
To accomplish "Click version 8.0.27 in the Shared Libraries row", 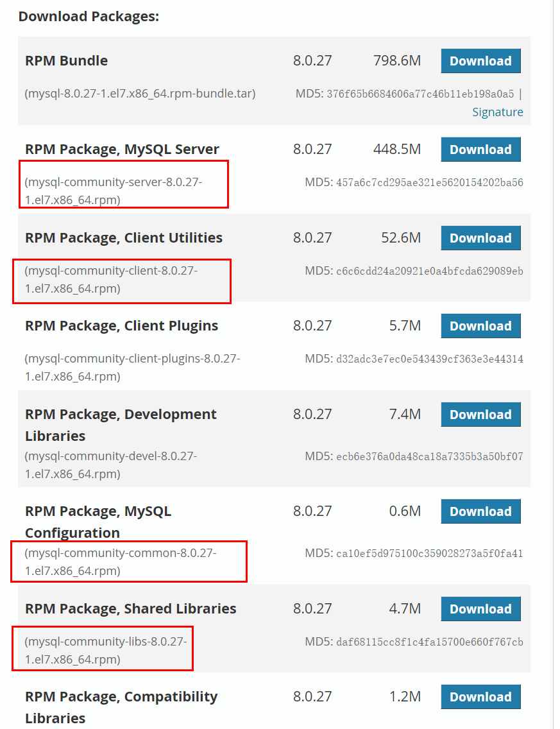I will point(312,608).
